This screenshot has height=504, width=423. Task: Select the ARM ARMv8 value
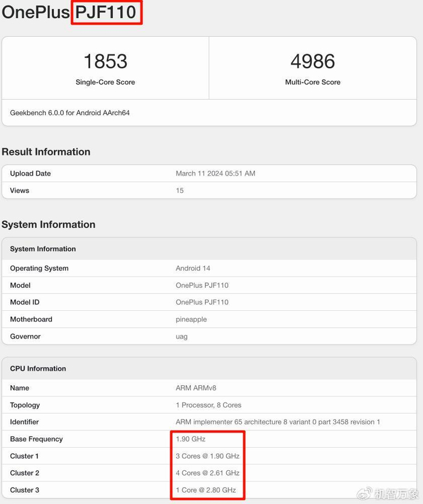coord(196,388)
